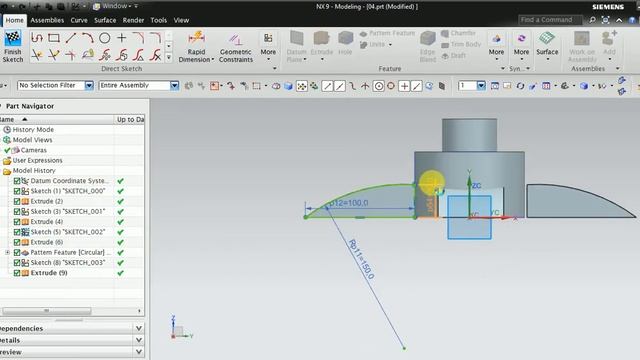
Task: Switch to the Tools ribbon tab
Action: click(x=158, y=20)
